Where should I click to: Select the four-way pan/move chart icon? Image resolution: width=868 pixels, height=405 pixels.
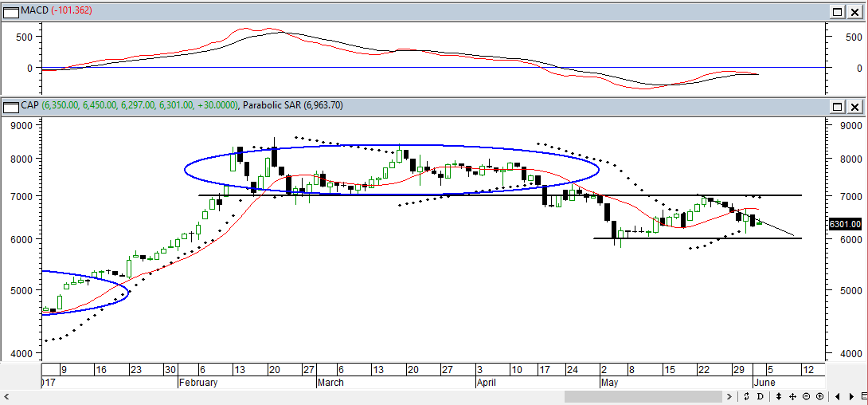pyautogui.click(x=792, y=397)
